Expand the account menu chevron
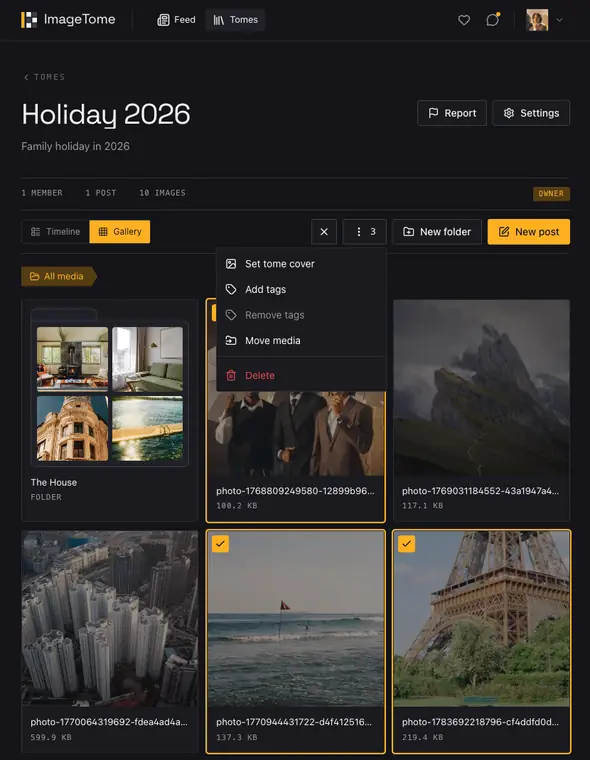Viewport: 590px width, 760px height. tap(559, 20)
